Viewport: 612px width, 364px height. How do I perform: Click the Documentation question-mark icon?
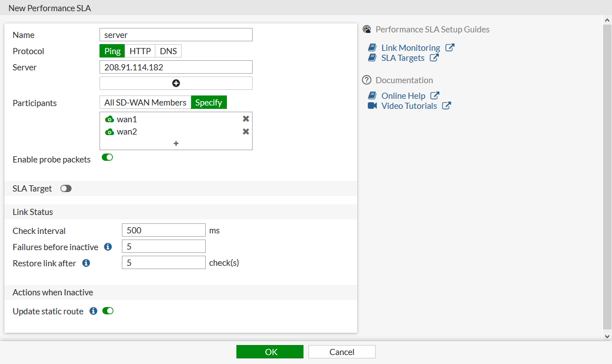(367, 80)
